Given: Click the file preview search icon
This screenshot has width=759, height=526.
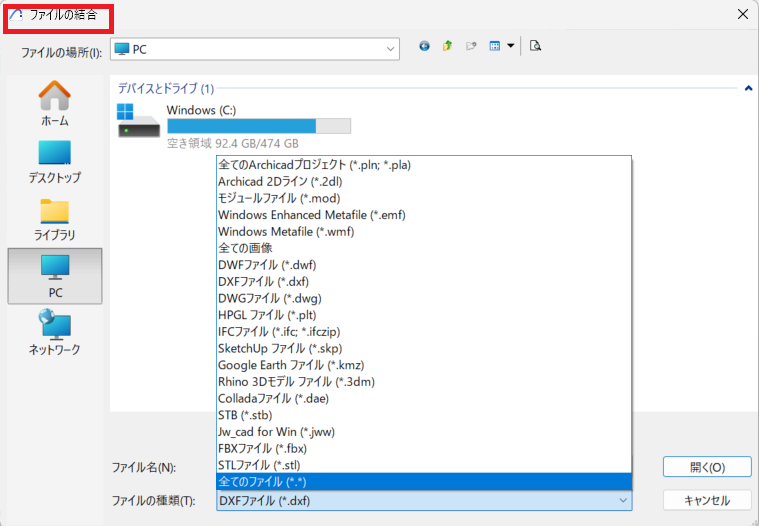Looking at the screenshot, I should [x=535, y=46].
